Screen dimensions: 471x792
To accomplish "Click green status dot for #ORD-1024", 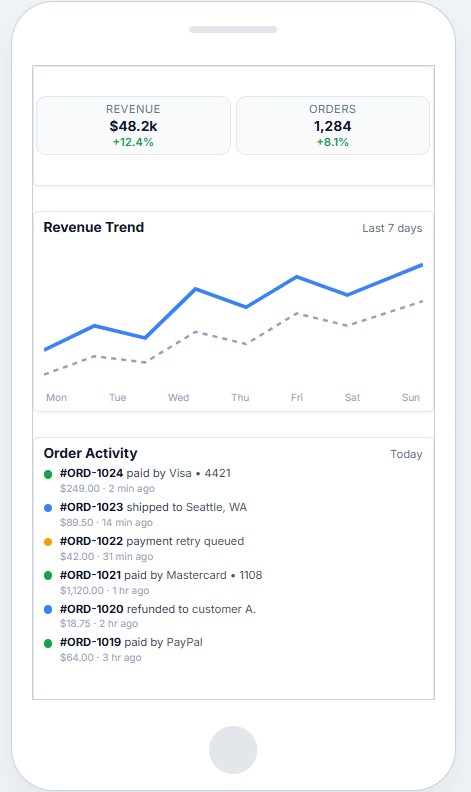I will tap(48, 474).
